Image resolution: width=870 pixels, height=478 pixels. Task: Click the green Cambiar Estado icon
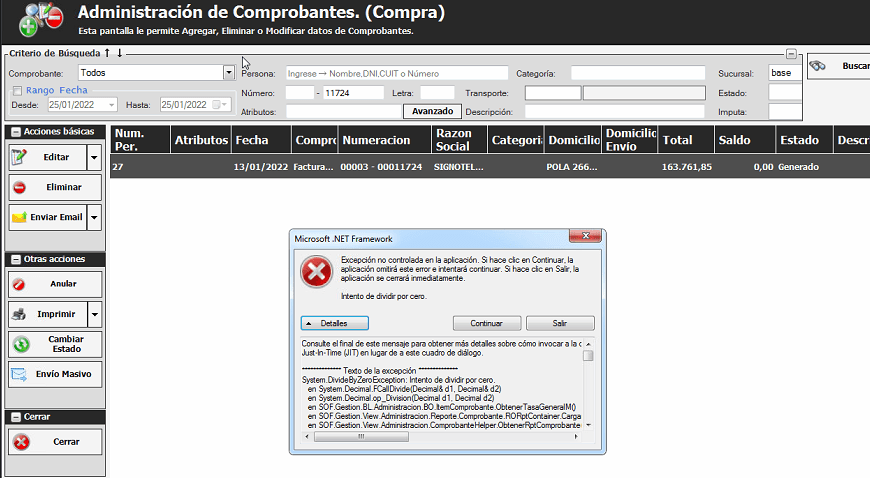tap(20, 344)
